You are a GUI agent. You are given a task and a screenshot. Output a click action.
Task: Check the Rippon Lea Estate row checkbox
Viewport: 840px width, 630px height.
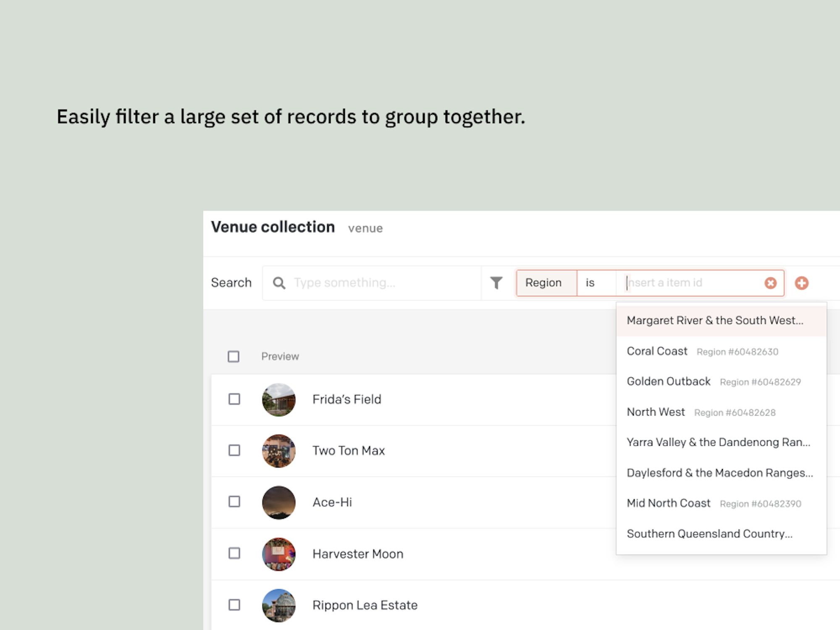point(234,605)
